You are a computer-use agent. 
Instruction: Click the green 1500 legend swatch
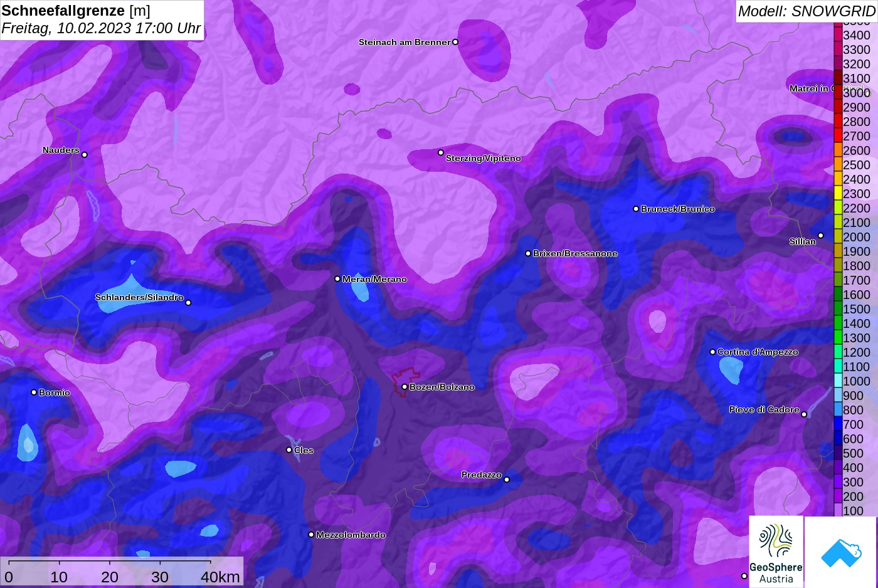838,308
